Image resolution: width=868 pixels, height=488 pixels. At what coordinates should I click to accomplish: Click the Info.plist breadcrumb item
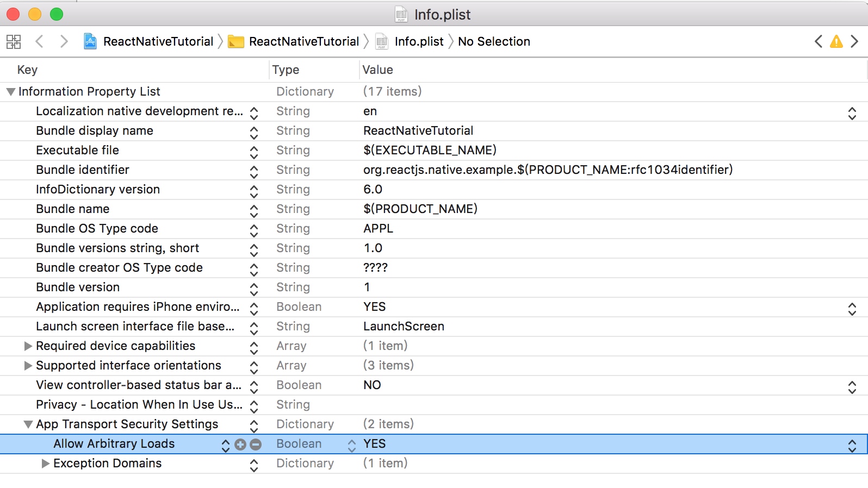[x=409, y=41]
